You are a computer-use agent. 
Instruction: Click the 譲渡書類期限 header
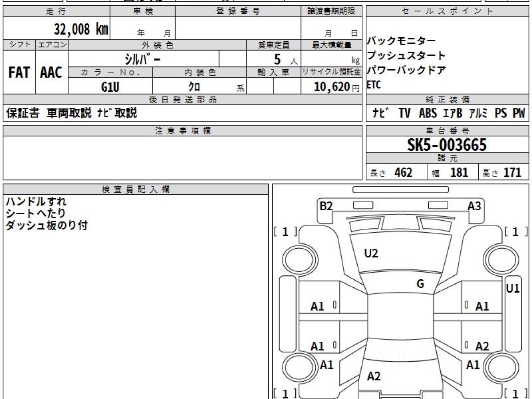pos(332,12)
